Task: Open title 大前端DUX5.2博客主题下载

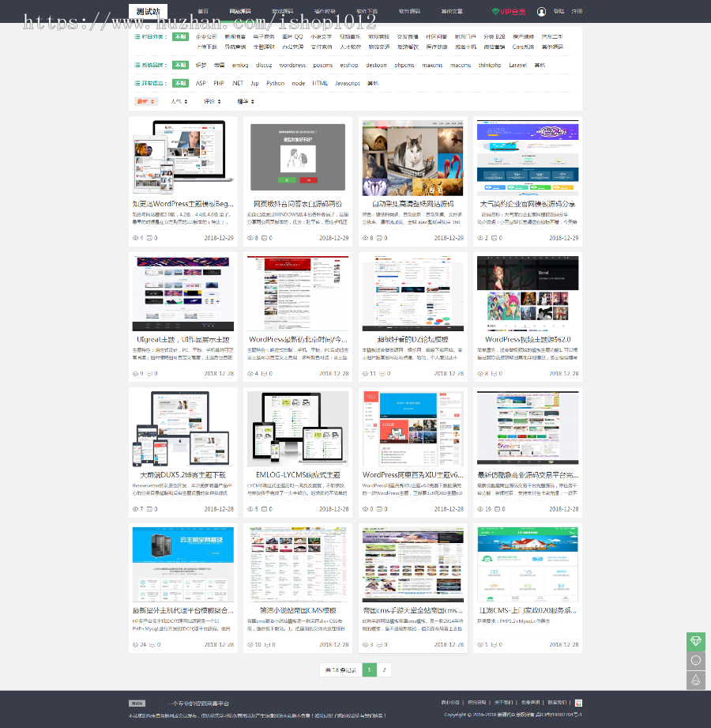Action: point(182,475)
